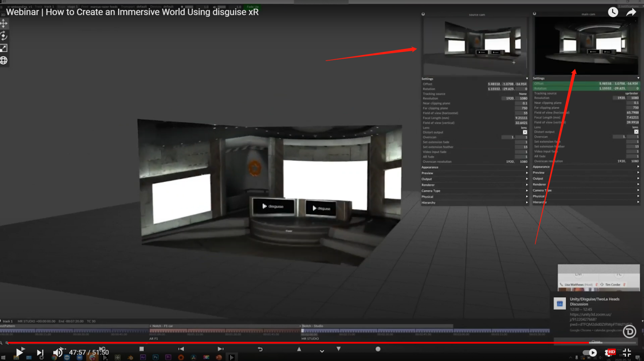Toggle Distort output in main cam panel
This screenshot has width=644, height=361.
[x=636, y=132]
